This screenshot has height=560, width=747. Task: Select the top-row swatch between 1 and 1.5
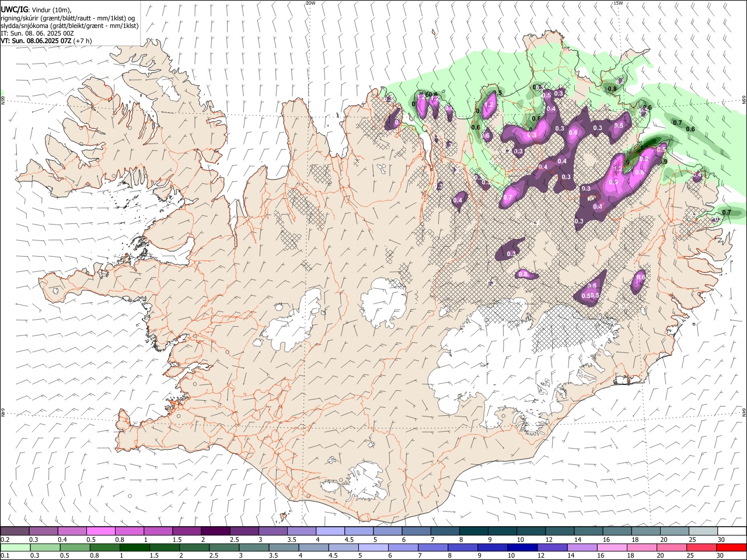158,531
